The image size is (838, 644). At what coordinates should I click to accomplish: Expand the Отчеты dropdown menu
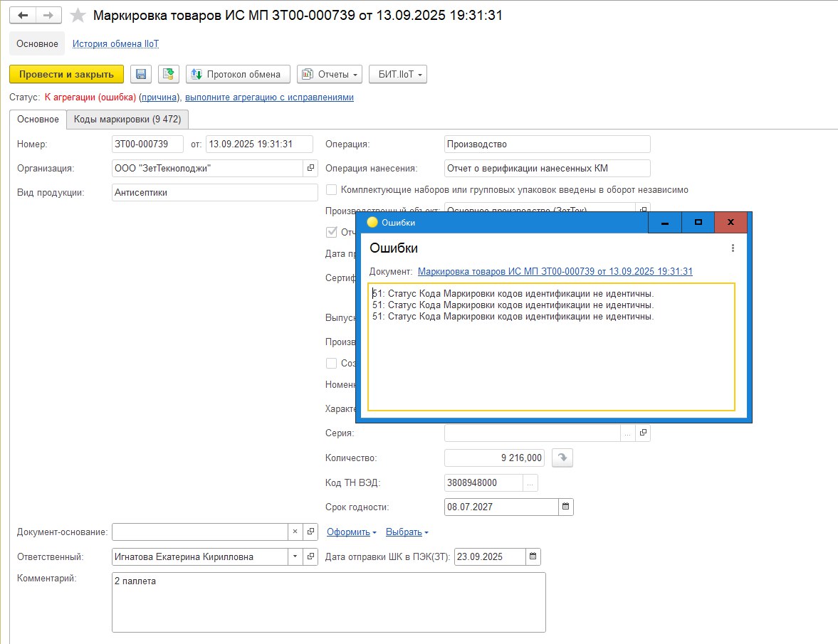329,75
